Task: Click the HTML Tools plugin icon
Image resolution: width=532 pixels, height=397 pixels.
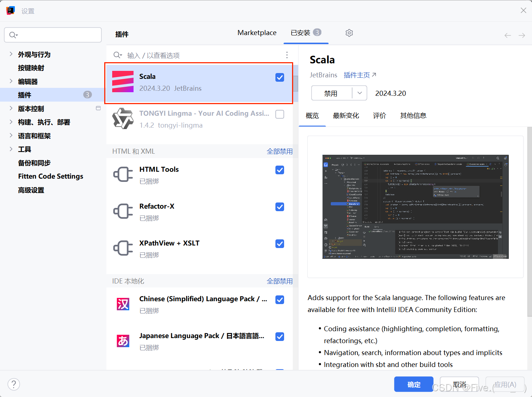Action: 123,175
